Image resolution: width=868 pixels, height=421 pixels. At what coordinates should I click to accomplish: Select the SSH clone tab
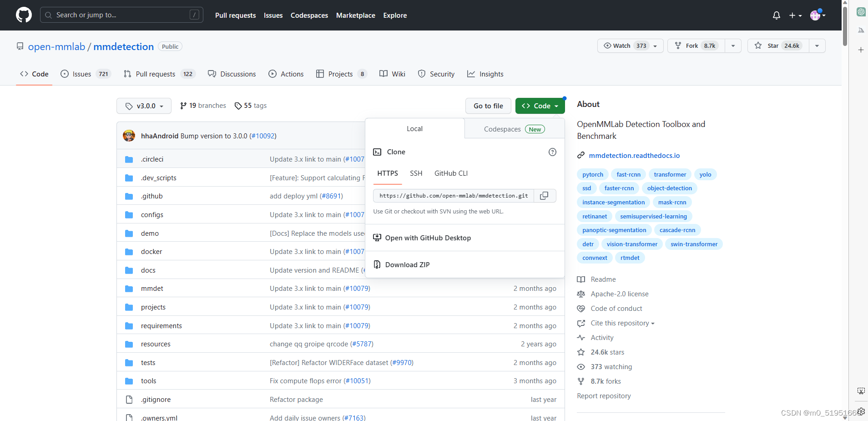(x=416, y=173)
